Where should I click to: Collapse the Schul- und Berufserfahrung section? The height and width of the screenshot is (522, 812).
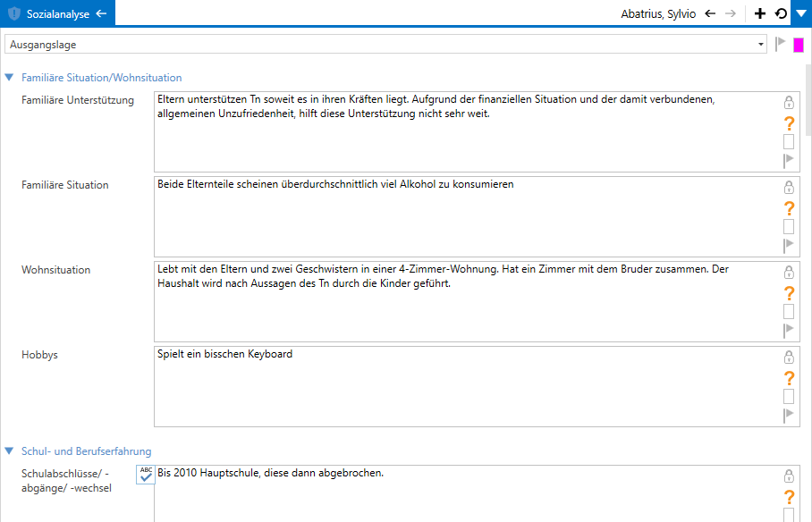pos(10,451)
